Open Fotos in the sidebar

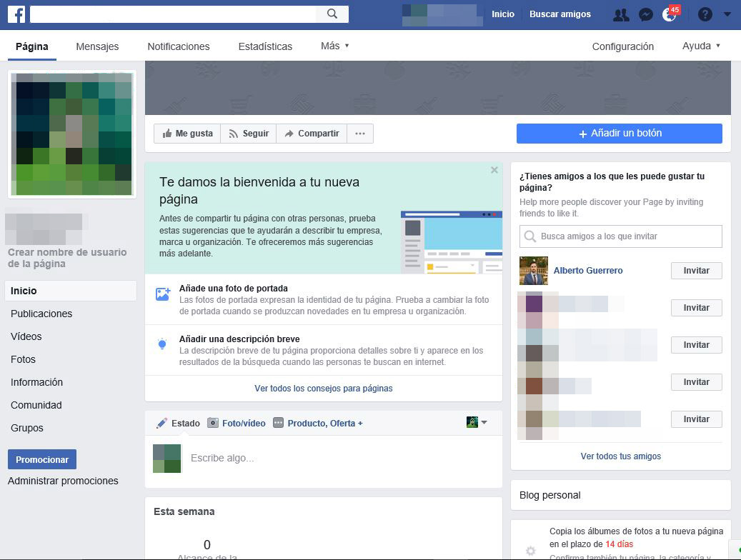(x=23, y=359)
